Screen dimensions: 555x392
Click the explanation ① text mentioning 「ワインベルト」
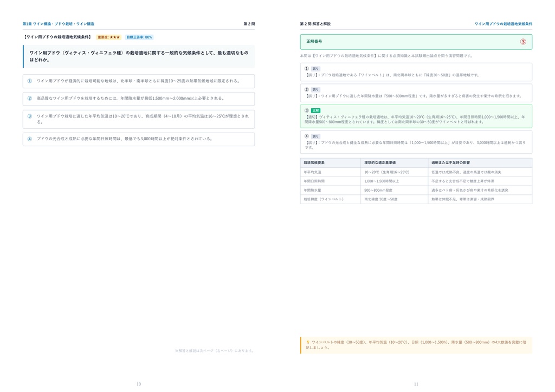tap(392, 75)
